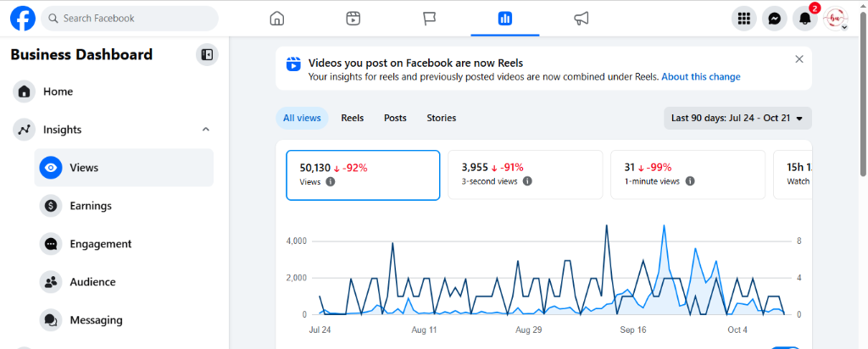This screenshot has height=349, width=868.
Task: Click the Engagement chat bubble icon
Action: [x=51, y=244]
